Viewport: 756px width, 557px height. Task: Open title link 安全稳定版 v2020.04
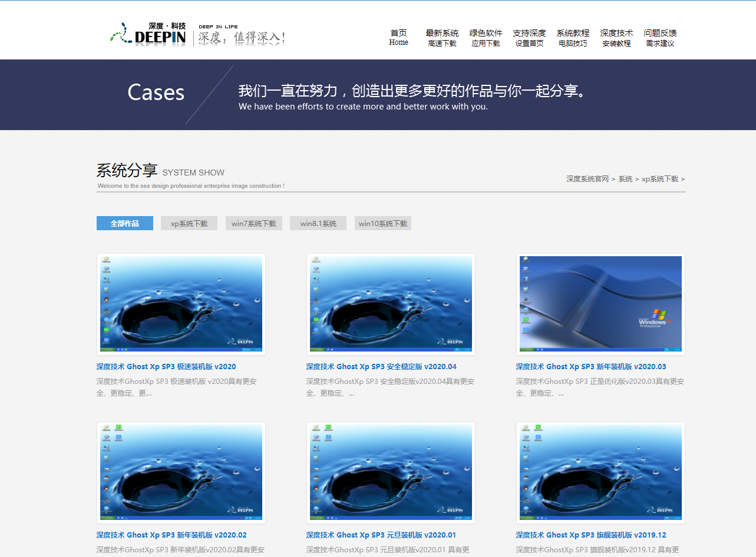[381, 367]
